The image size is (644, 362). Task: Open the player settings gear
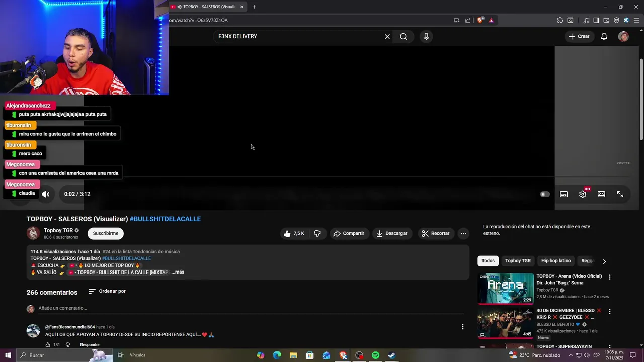pyautogui.click(x=583, y=194)
